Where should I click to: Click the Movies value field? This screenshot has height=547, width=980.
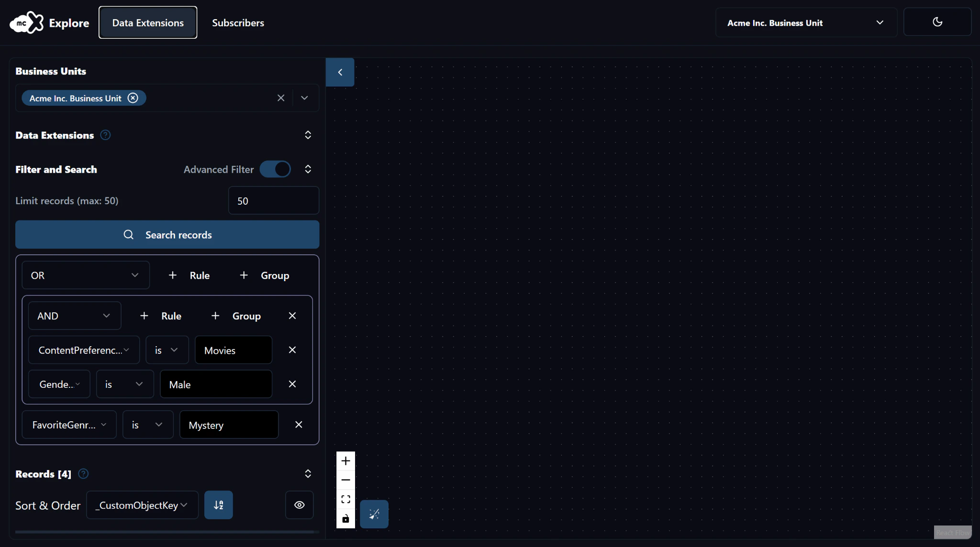(x=234, y=350)
